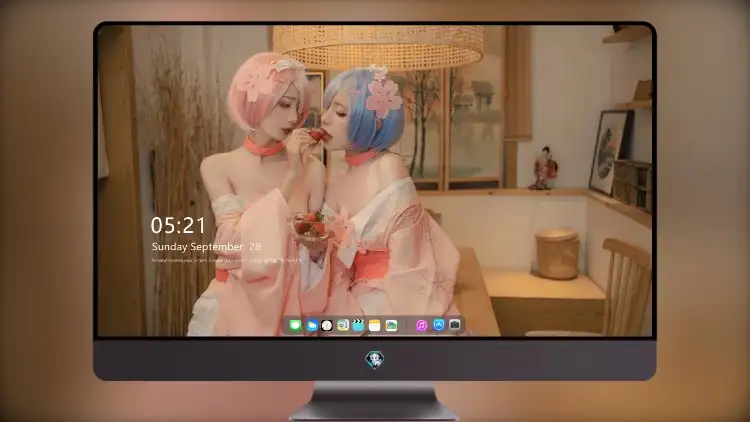Open the Maps icon in the dock
Image resolution: width=750 pixels, height=422 pixels.
click(x=342, y=325)
